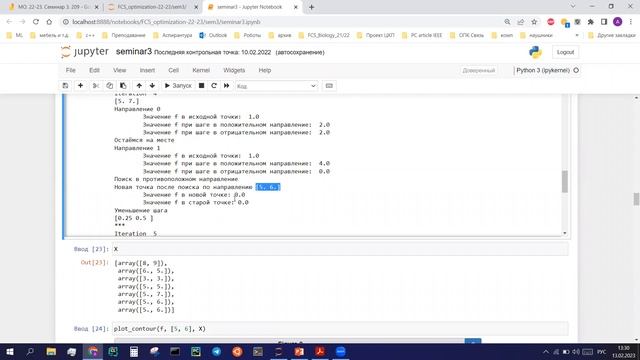The width and height of the screenshot is (640, 360).
Task: Go to the browser home page icon
Action: coord(49,22)
